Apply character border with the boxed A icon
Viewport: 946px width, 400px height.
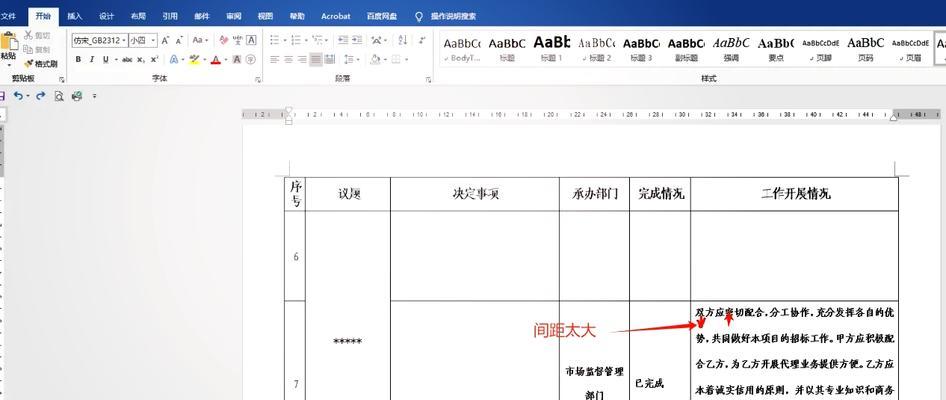tap(251, 40)
